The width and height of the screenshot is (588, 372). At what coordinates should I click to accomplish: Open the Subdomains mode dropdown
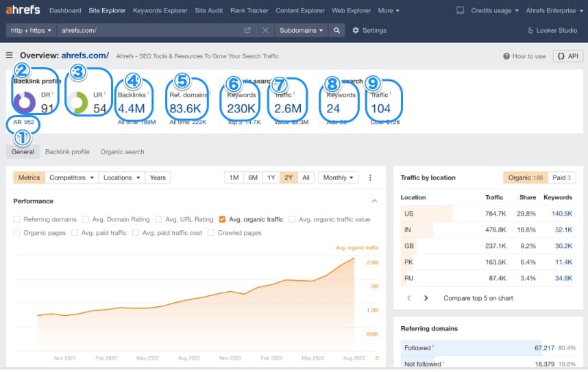tap(301, 30)
